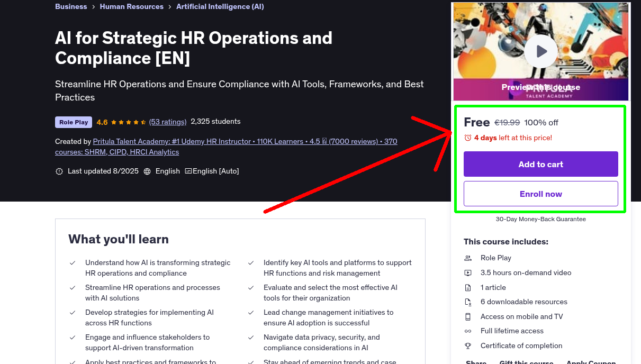Image resolution: width=641 pixels, height=364 pixels.
Task: Click the mobile and TV access icon
Action: click(468, 317)
